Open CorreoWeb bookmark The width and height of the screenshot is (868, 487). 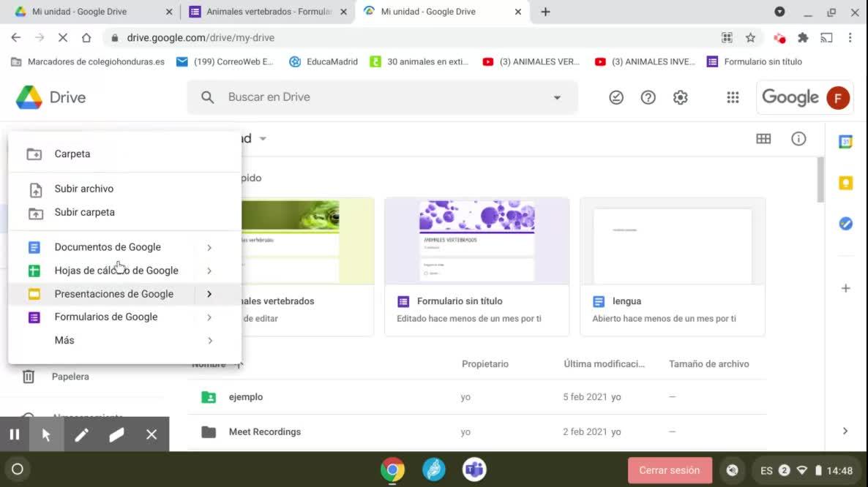point(225,62)
